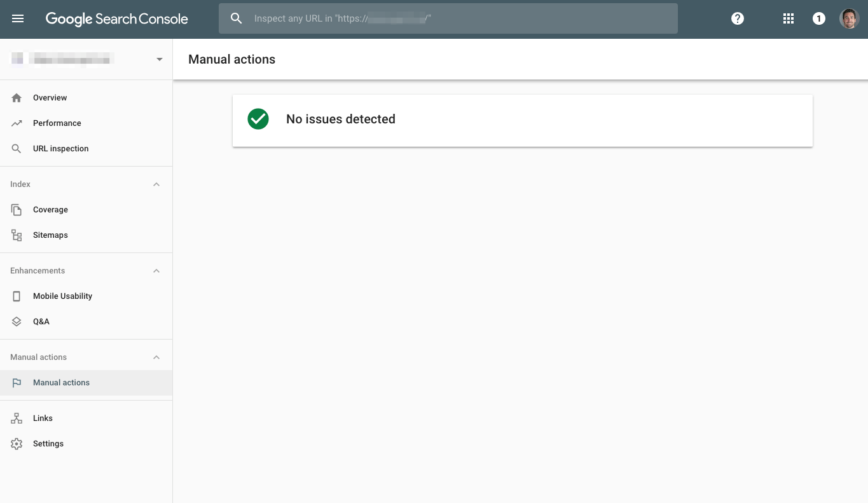Click the Sitemaps tree icon
The height and width of the screenshot is (503, 868).
coord(17,235)
